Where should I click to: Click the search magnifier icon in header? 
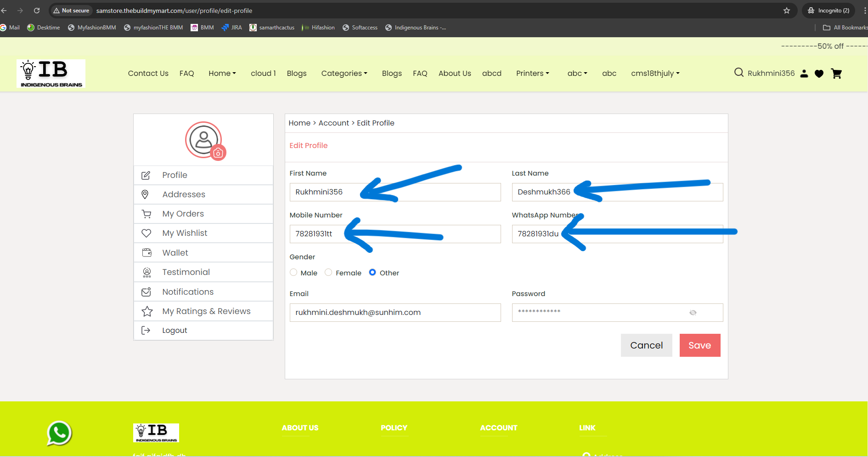pos(738,73)
